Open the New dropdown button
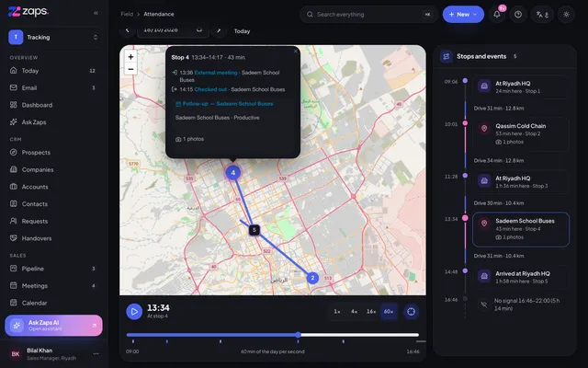 (463, 15)
